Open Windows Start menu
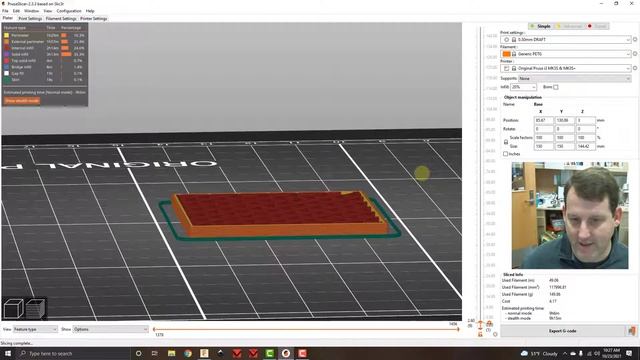The width and height of the screenshot is (640, 360). pos(8,353)
